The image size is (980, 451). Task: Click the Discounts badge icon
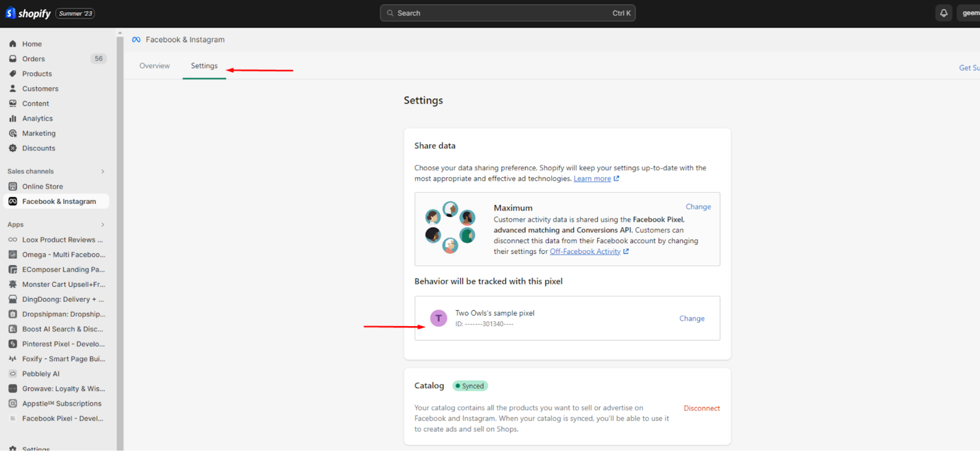click(x=13, y=148)
